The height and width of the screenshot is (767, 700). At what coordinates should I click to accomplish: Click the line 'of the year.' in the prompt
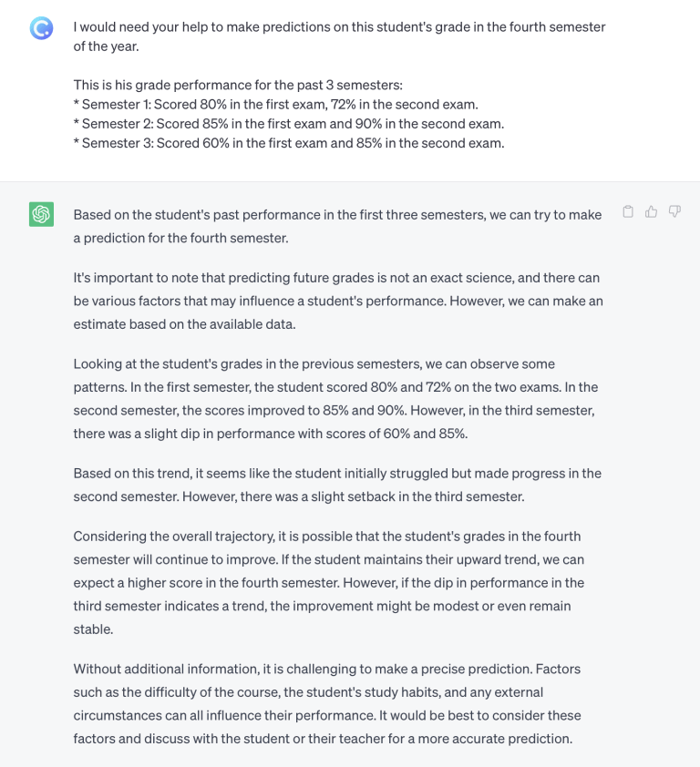(x=107, y=46)
